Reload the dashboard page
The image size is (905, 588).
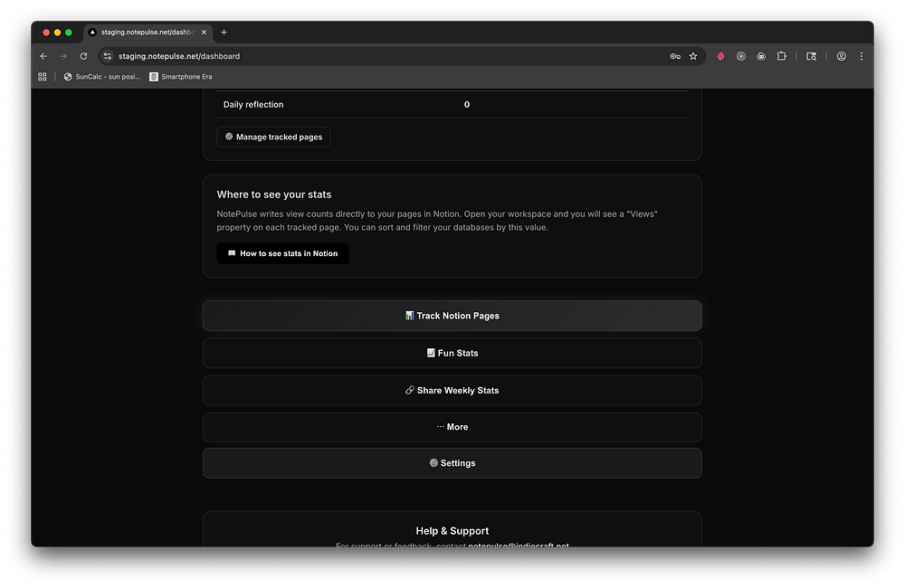click(83, 56)
